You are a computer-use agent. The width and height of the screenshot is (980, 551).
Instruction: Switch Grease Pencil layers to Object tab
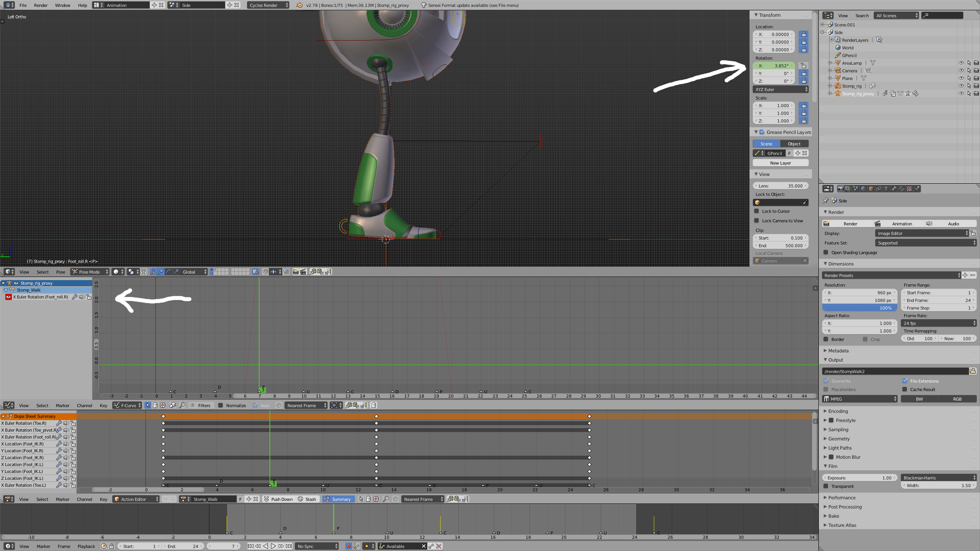click(794, 143)
